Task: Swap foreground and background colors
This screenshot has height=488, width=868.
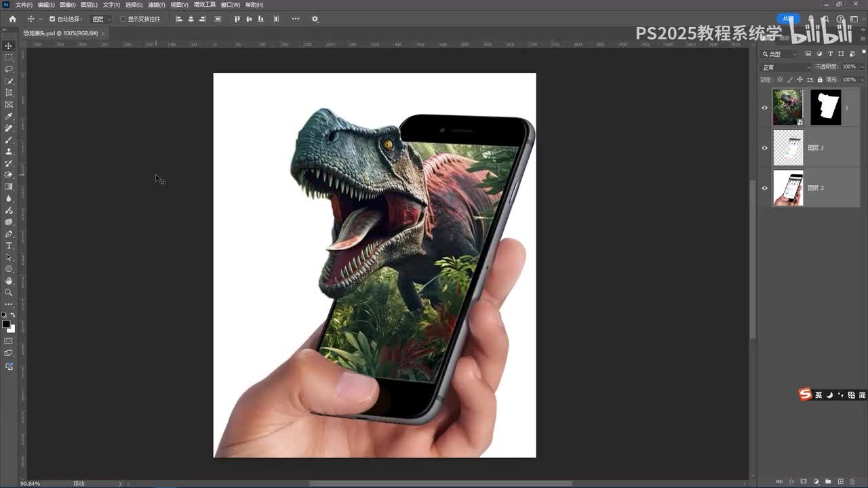Action: [x=12, y=315]
